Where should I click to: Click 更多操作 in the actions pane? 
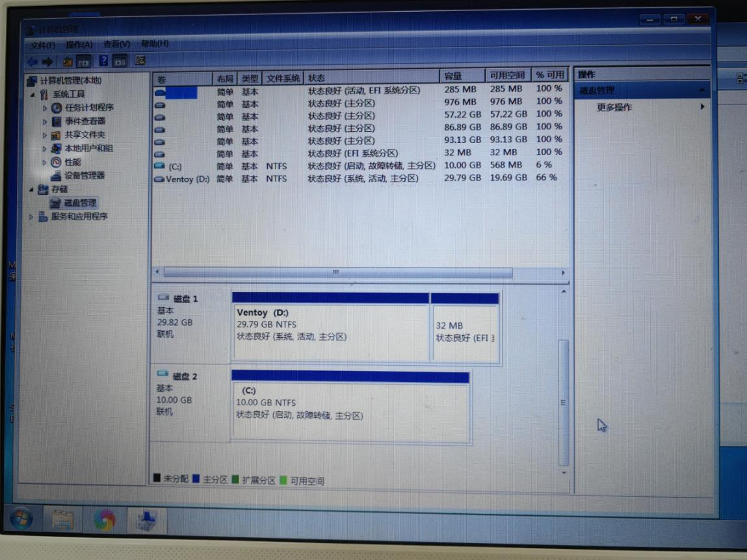[x=614, y=107]
